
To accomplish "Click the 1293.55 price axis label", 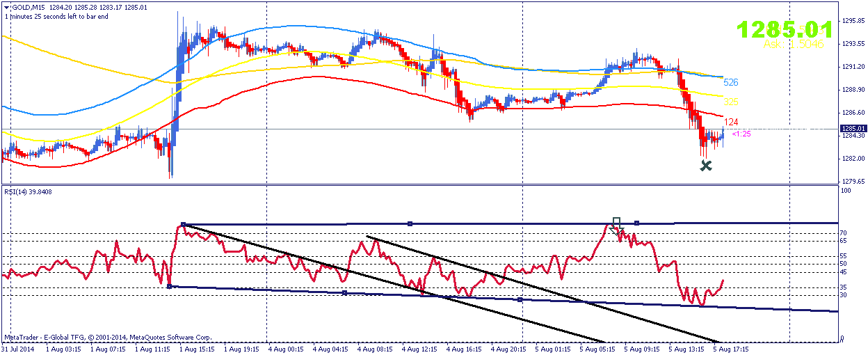I will (x=853, y=44).
